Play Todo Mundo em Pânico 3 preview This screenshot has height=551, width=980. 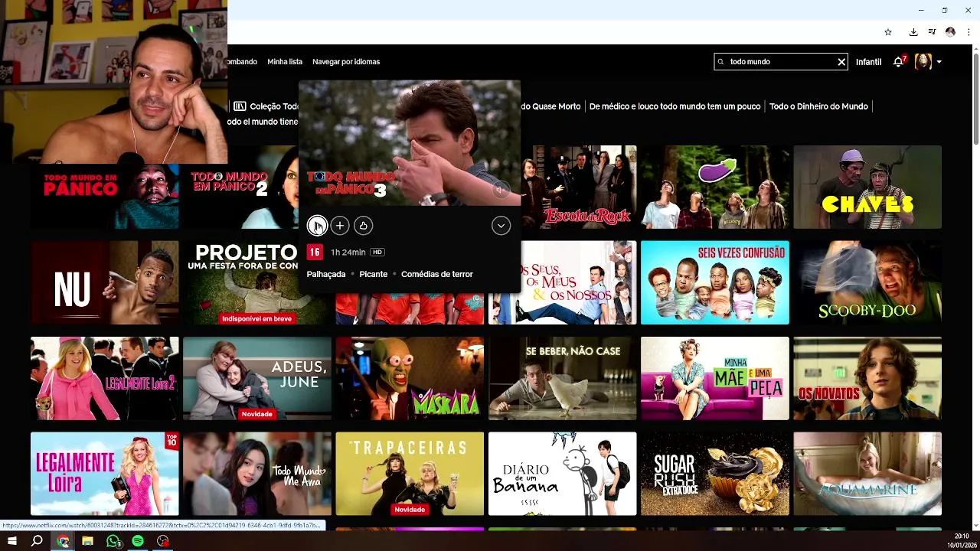(316, 225)
